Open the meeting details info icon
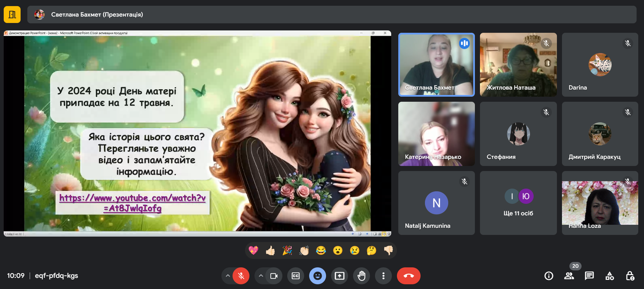Screen dimensions: 644x289 tap(549, 276)
